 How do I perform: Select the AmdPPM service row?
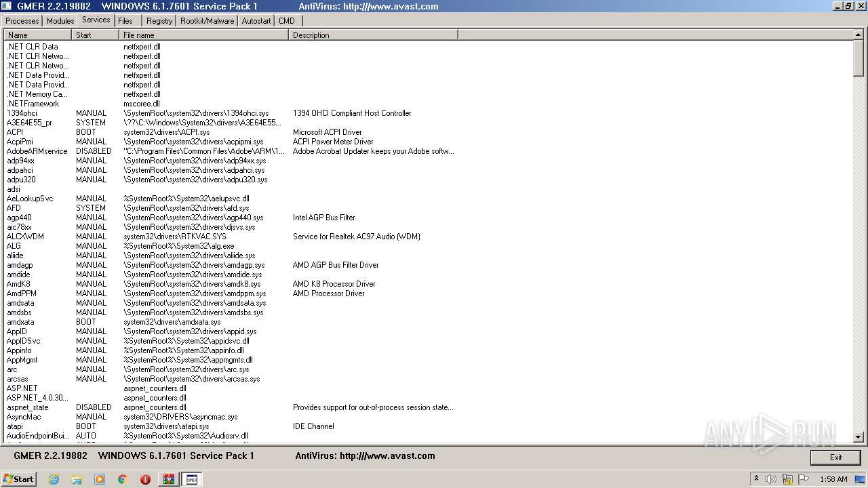tap(231, 293)
